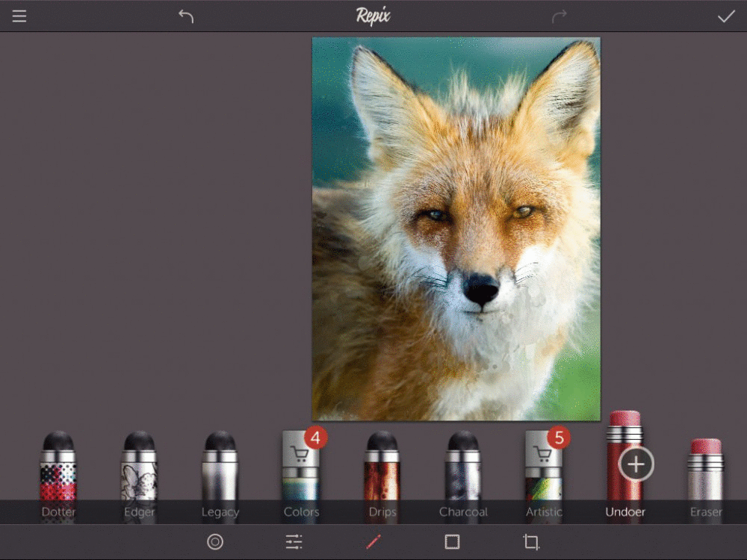Screen dimensions: 747x560
Task: Switch to the brushes tab
Action: (373, 542)
